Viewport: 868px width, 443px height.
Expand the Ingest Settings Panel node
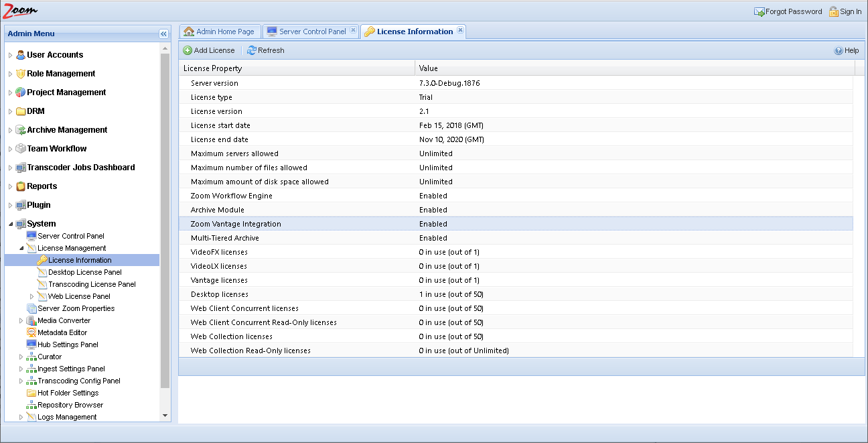[21, 369]
